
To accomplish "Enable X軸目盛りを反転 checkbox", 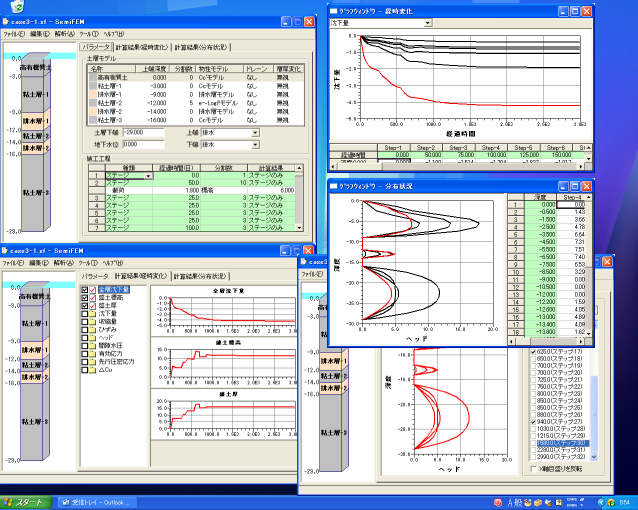I will pyautogui.click(x=533, y=469).
